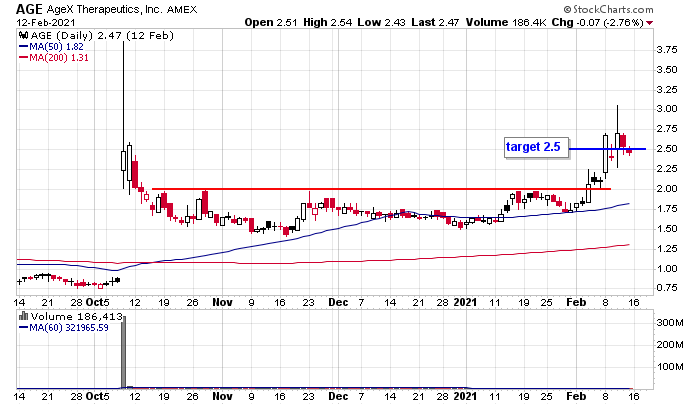Click the MA(60) 321965.59 legend entry
Screen dimensions: 700x405
click(63, 328)
